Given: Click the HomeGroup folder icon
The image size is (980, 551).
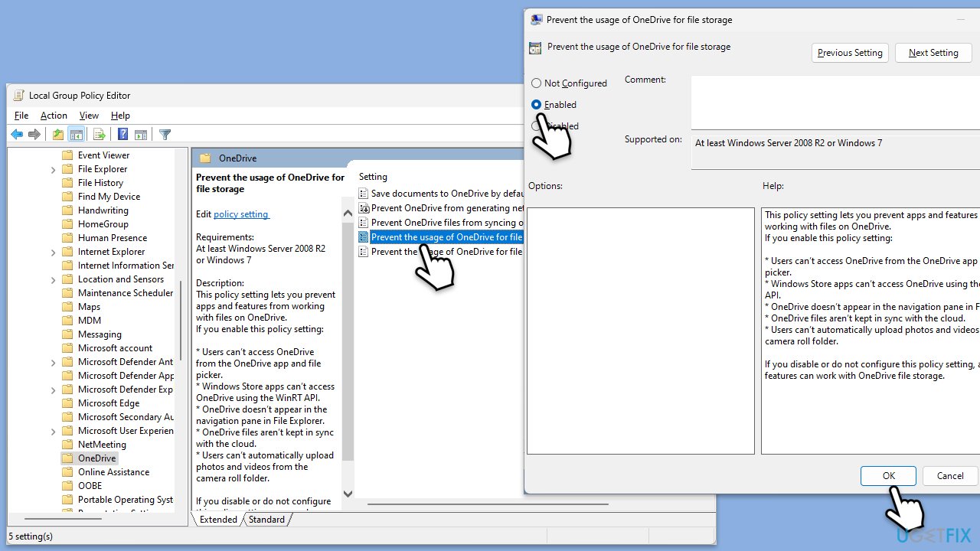Looking at the screenshot, I should pyautogui.click(x=67, y=224).
